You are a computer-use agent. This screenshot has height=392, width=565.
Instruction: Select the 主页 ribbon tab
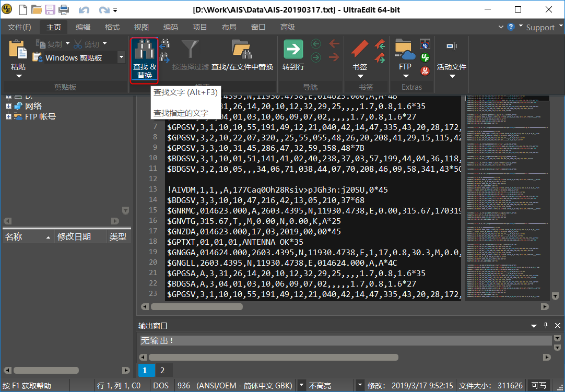point(54,27)
